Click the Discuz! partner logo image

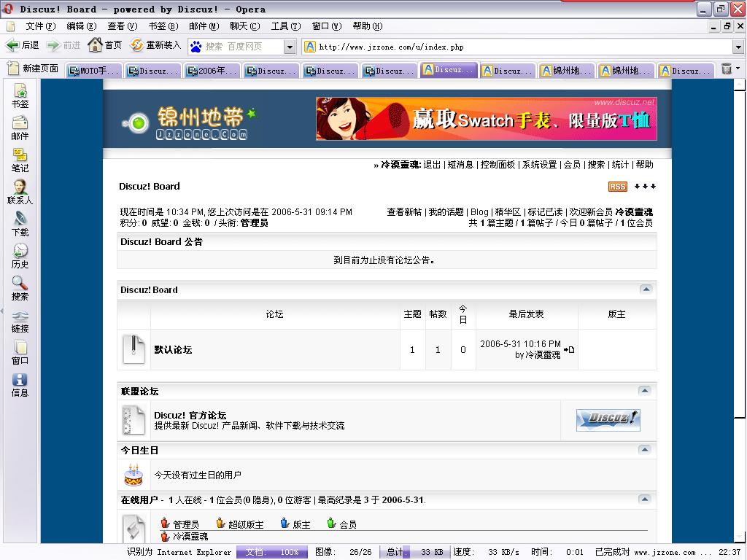pyautogui.click(x=608, y=420)
